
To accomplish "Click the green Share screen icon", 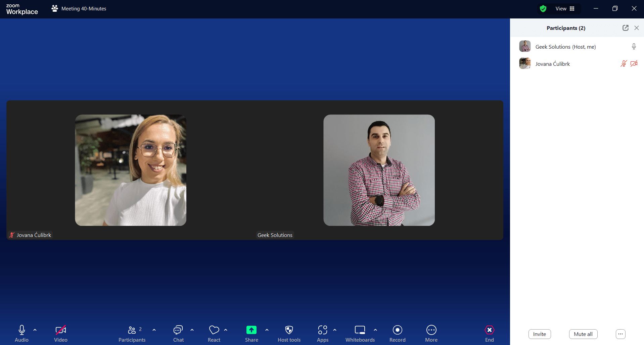I will (x=251, y=330).
